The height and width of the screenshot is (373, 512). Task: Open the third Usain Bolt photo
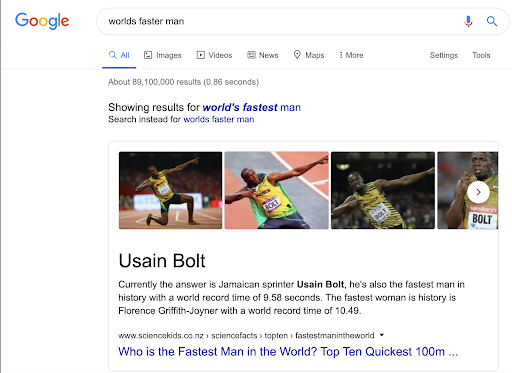point(383,190)
